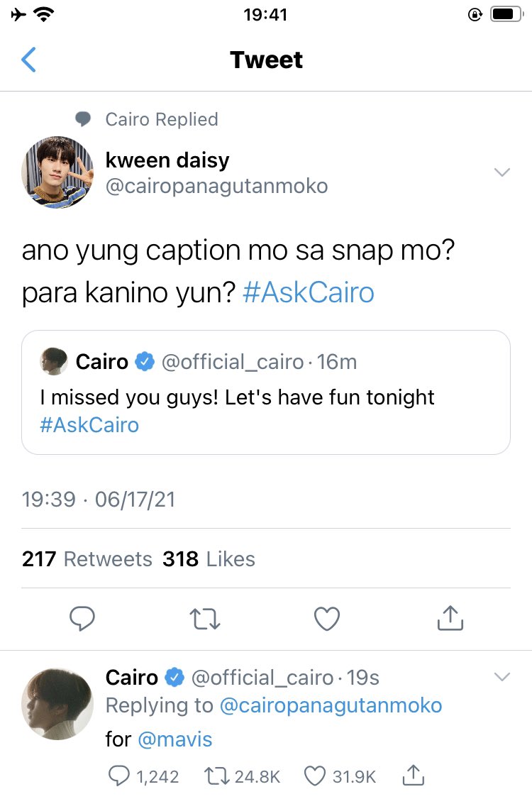Like Cairo's reply with 31.9K likes
This screenshot has width=532, height=799.
coord(314,776)
